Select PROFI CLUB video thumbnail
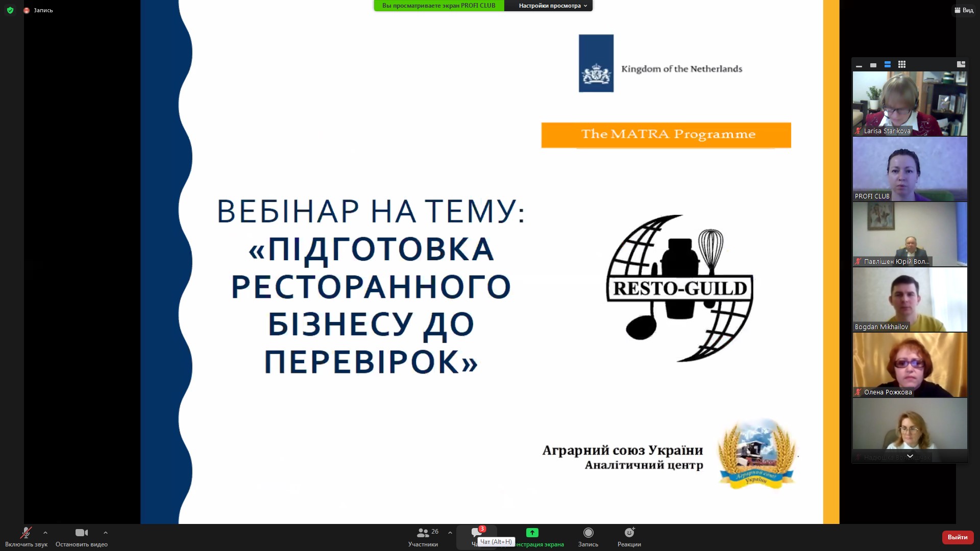This screenshot has height=551, width=980. (x=910, y=169)
